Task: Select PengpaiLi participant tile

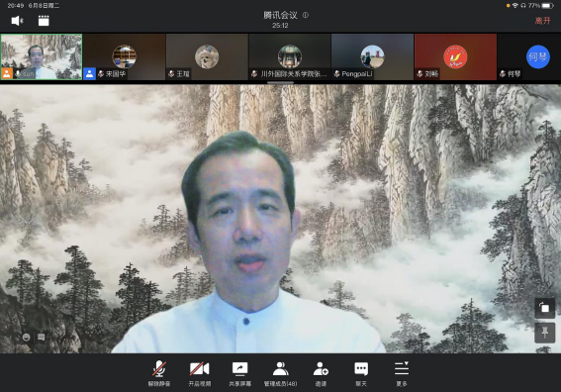Action: point(372,56)
